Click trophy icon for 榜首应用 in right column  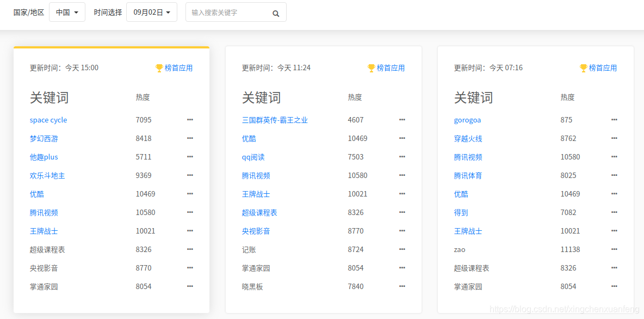click(582, 68)
